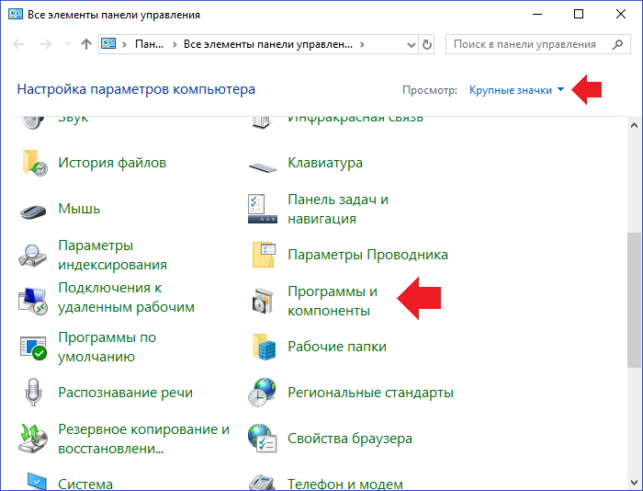Open Параметры Проводника link
This screenshot has height=491, width=643.
(x=368, y=255)
